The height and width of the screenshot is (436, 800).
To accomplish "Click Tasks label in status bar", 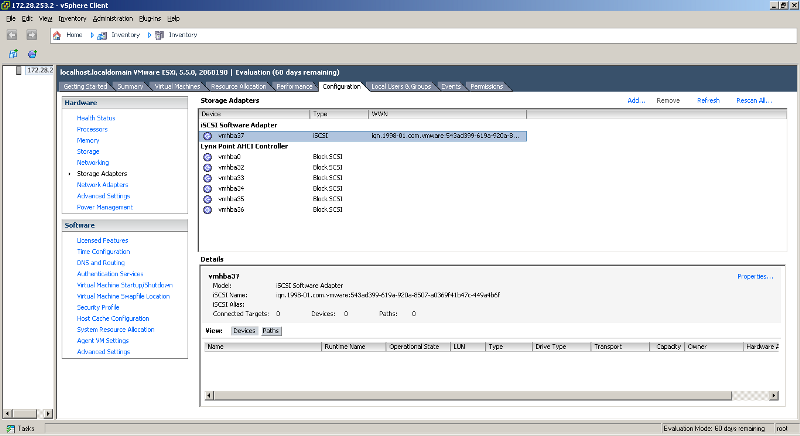I will point(26,428).
